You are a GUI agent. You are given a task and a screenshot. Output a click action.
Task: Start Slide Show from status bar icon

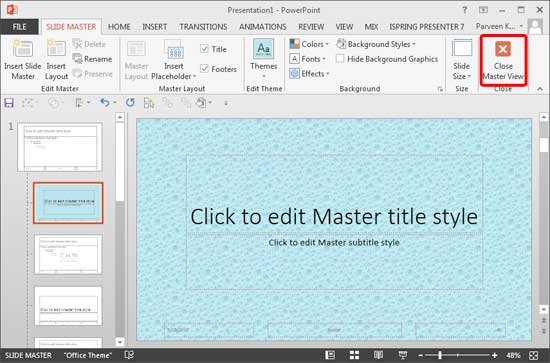coord(403,355)
